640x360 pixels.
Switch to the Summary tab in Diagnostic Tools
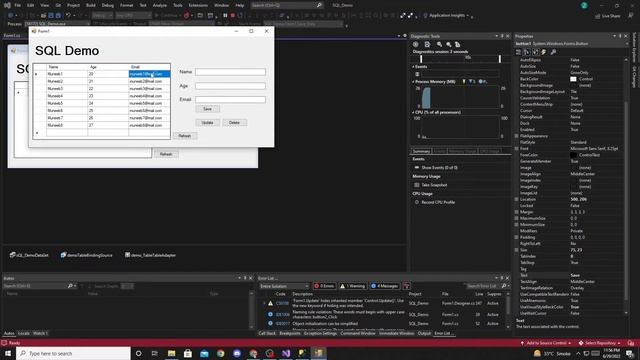pyautogui.click(x=421, y=151)
